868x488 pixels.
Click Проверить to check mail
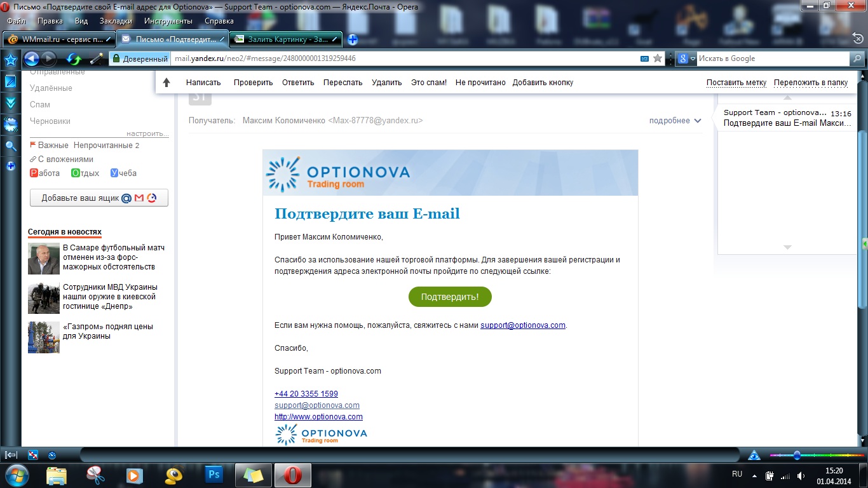pyautogui.click(x=253, y=83)
